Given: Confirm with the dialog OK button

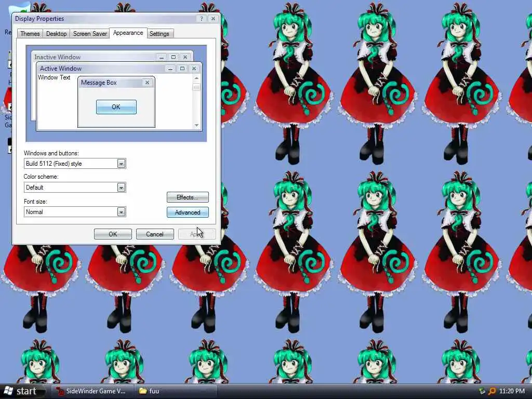Looking at the screenshot, I should pos(113,234).
